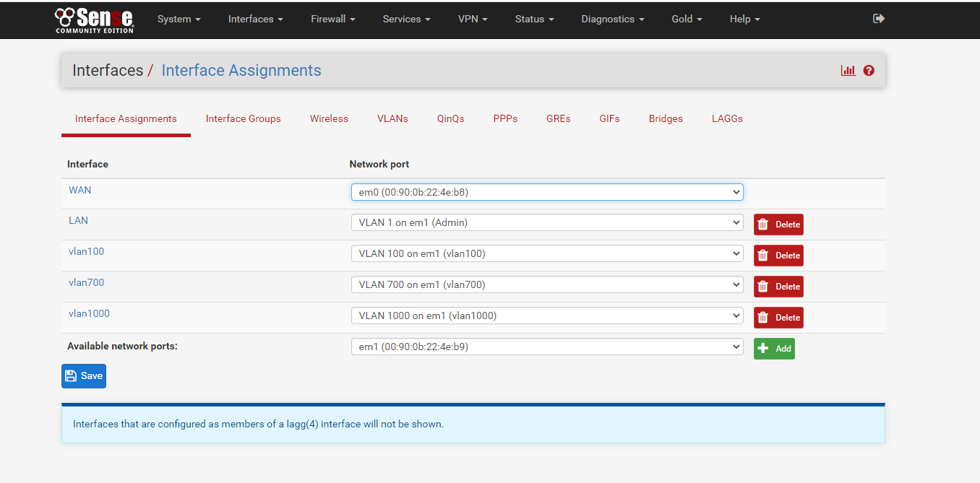The image size is (980, 483).
Task: Click the lagg(4) info message text
Action: 258,424
